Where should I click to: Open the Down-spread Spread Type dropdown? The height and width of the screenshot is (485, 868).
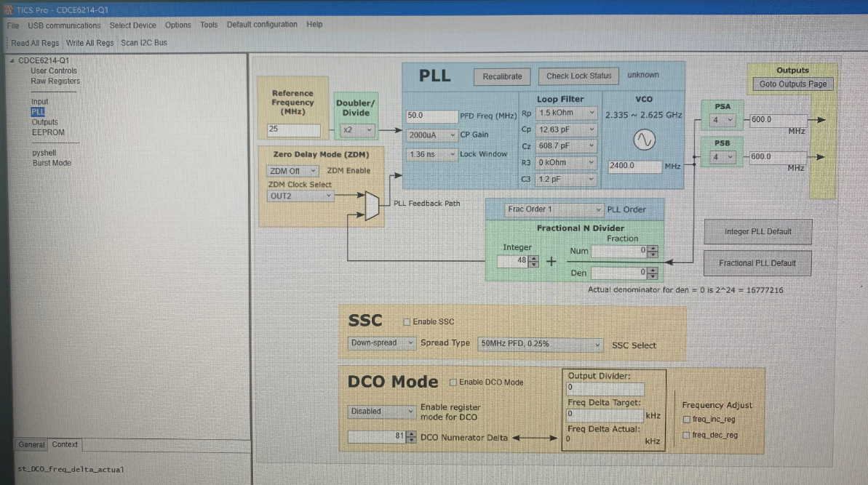pos(381,343)
